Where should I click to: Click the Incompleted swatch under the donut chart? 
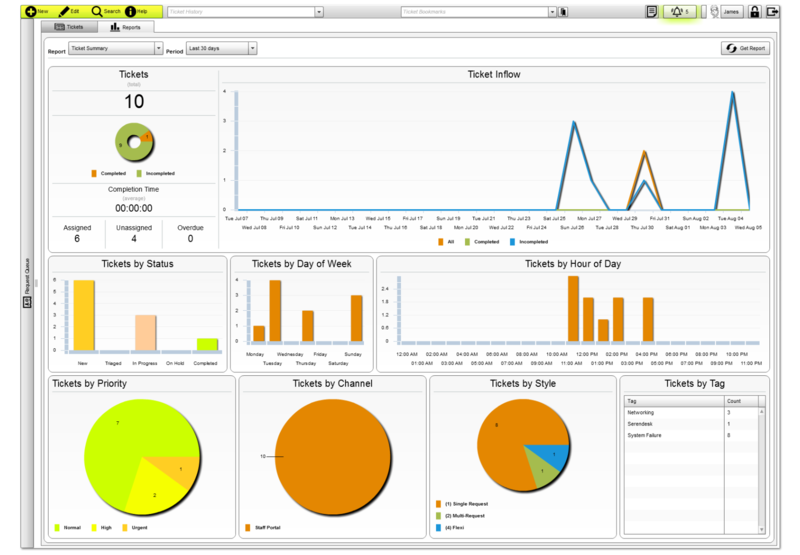[x=139, y=173]
